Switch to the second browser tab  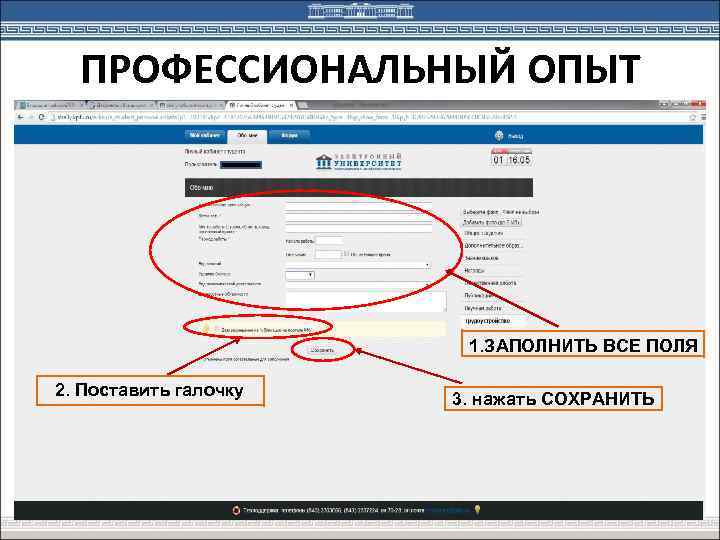point(120,105)
